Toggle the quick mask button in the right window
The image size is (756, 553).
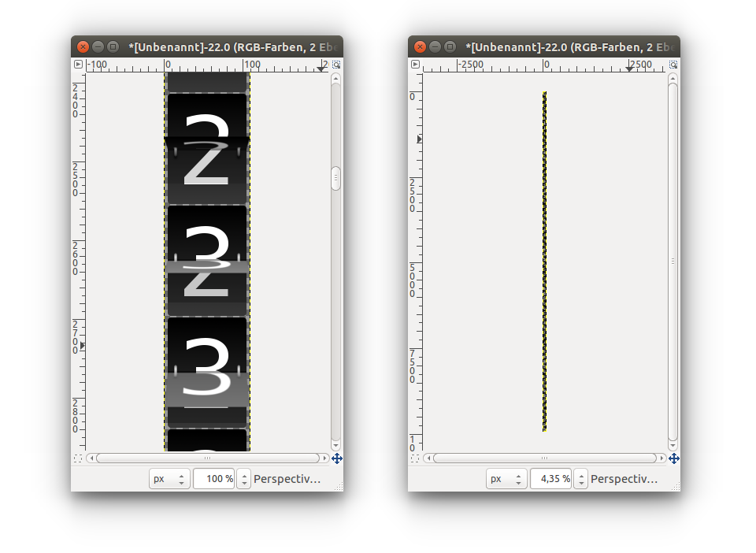click(415, 458)
